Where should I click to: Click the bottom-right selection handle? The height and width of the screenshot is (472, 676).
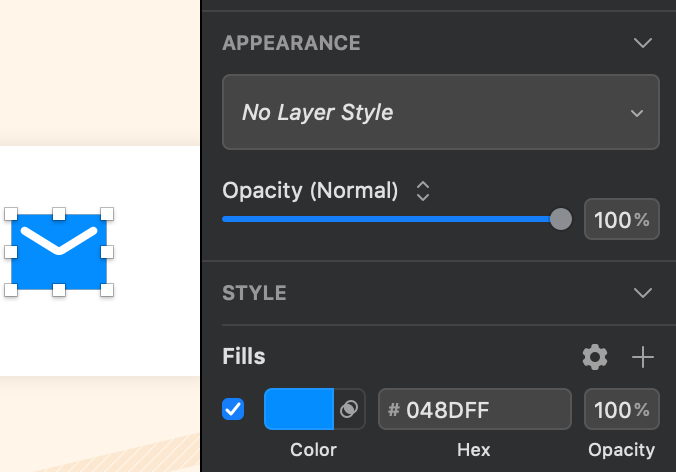pyautogui.click(x=107, y=290)
